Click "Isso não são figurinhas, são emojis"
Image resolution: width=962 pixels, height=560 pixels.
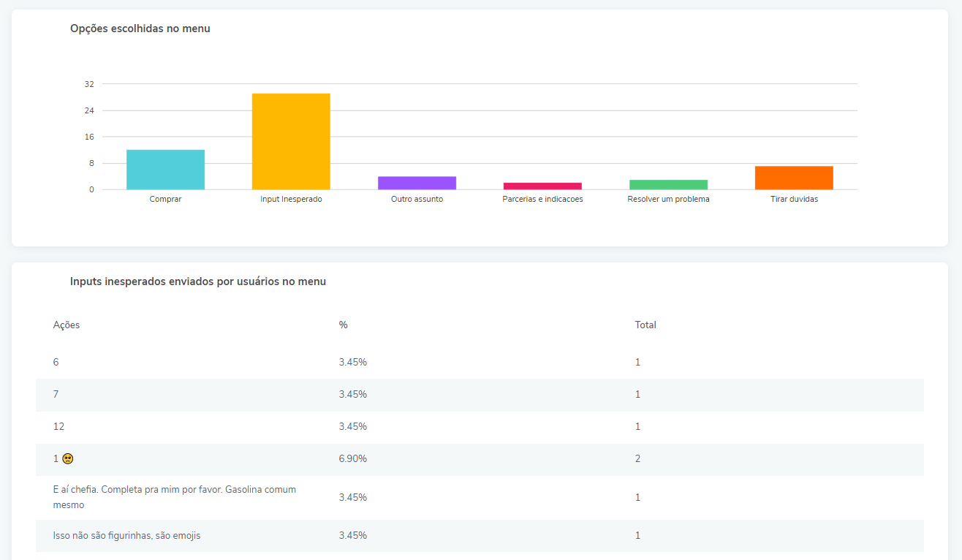coord(126,535)
